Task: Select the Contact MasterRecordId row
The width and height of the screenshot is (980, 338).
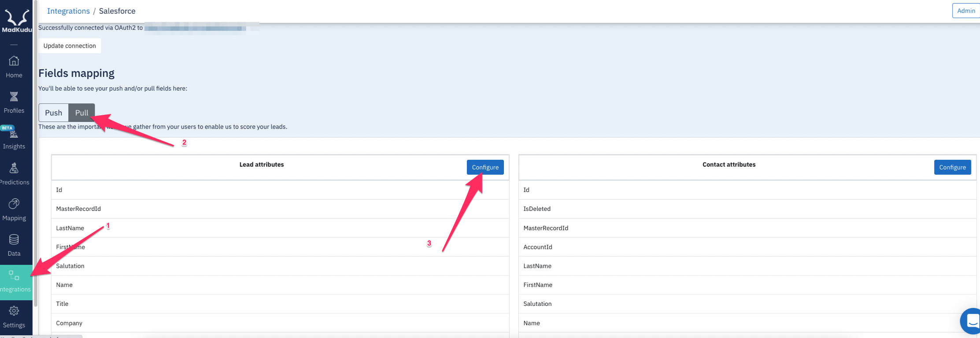Action: pos(747,228)
